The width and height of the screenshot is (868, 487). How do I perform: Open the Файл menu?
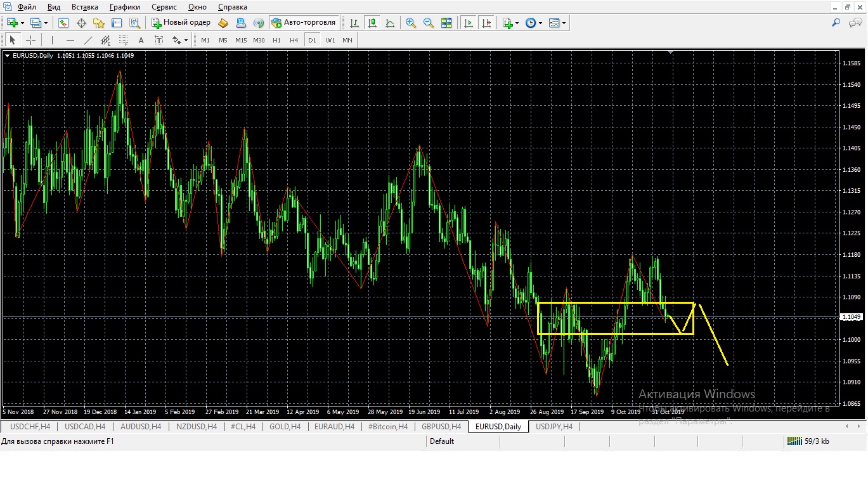(x=27, y=7)
